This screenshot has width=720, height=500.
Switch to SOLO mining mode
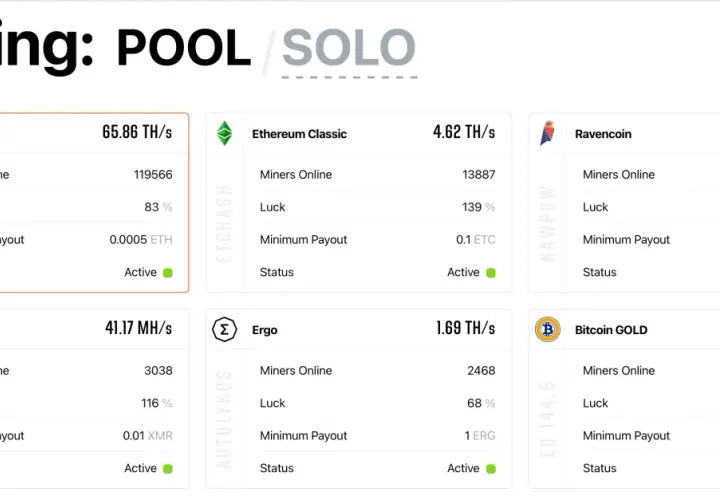coord(349,48)
